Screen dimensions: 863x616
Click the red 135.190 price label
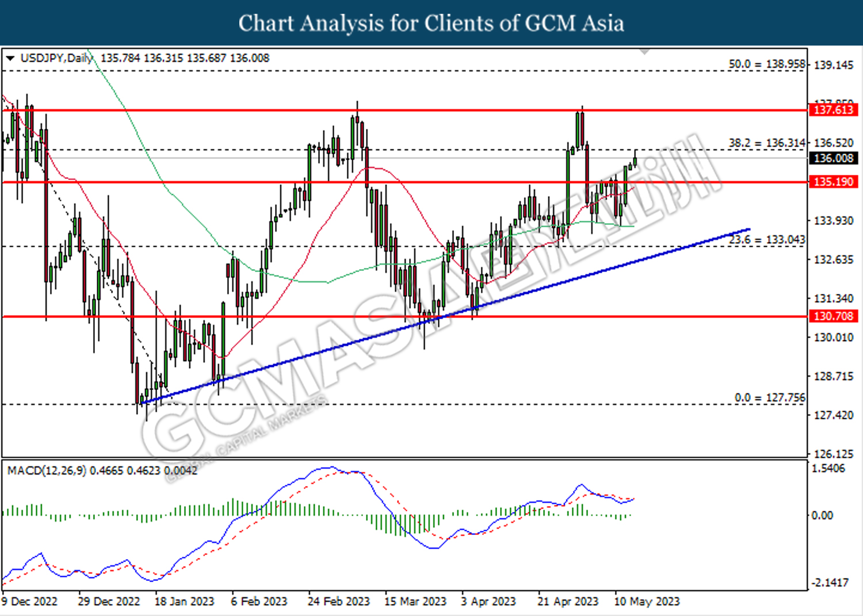tap(834, 182)
